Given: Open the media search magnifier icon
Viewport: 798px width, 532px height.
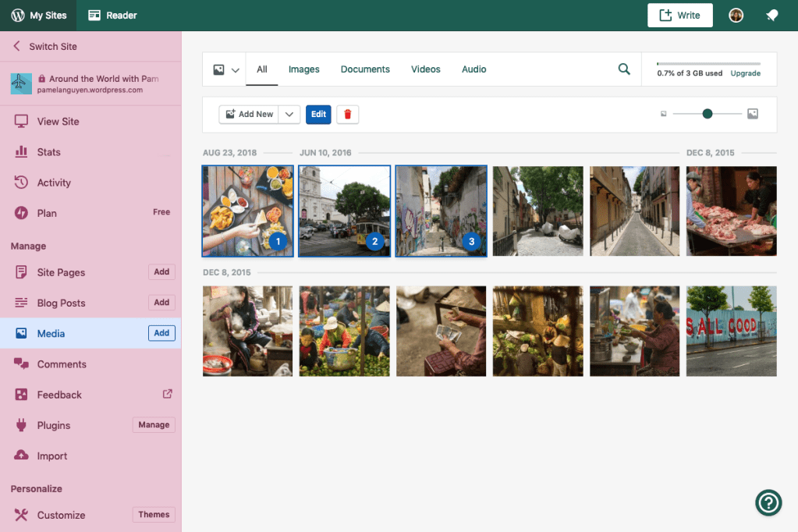Looking at the screenshot, I should (x=624, y=69).
